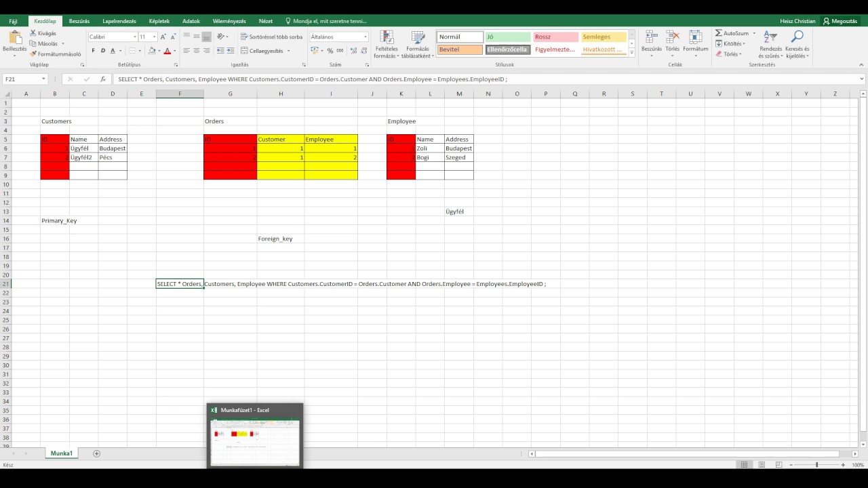Collapse the ribbon with the chevron
868x488 pixels.
coord(862,65)
